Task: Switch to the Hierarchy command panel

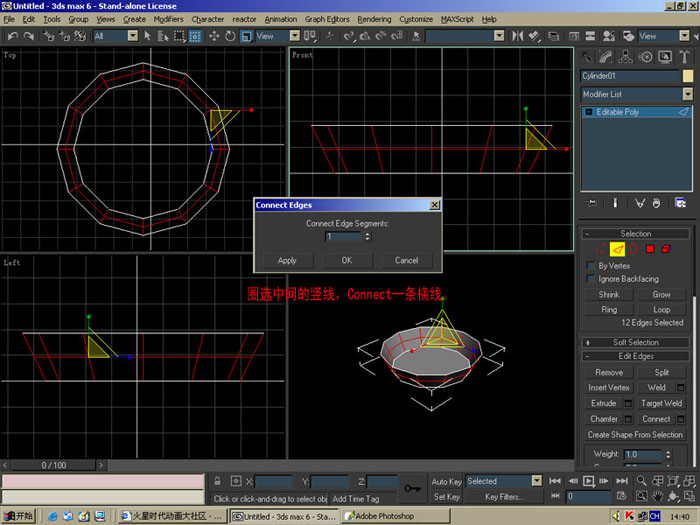Action: click(x=625, y=57)
